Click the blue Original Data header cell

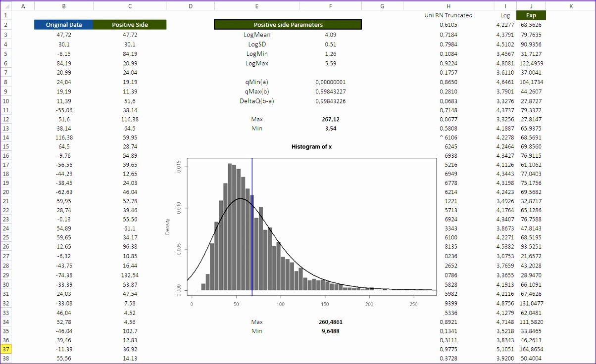tap(63, 24)
